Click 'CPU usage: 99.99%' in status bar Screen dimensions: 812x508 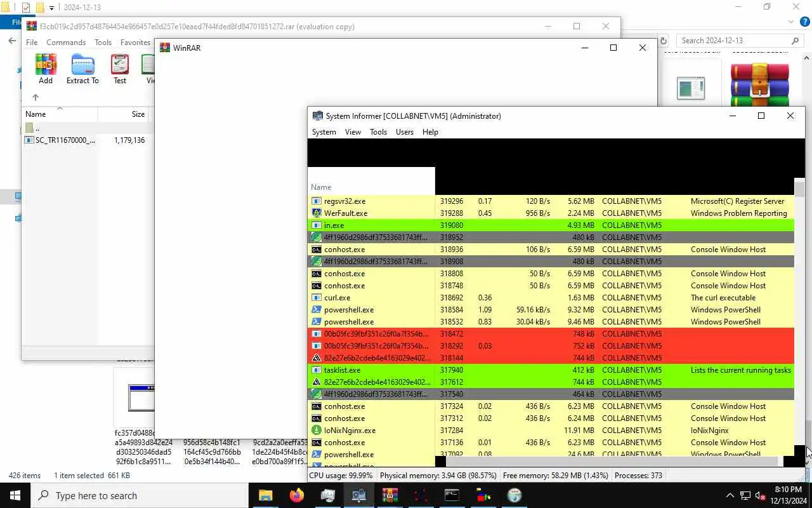(x=341, y=476)
